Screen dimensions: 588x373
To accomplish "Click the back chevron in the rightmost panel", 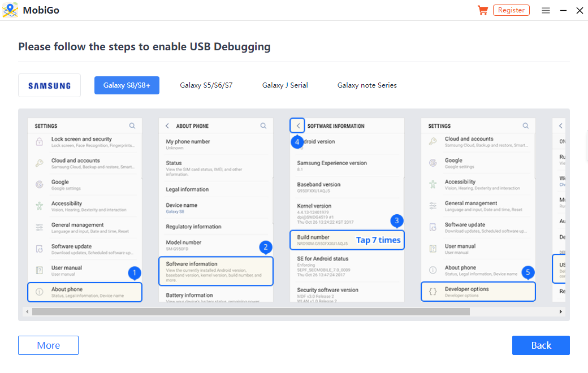I will coord(559,125).
